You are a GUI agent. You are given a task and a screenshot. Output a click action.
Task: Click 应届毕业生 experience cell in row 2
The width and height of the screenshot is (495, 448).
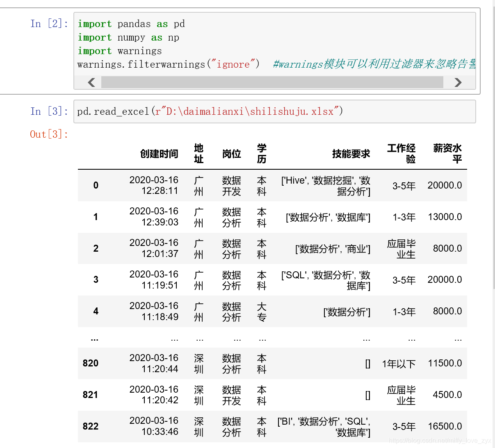pos(401,249)
